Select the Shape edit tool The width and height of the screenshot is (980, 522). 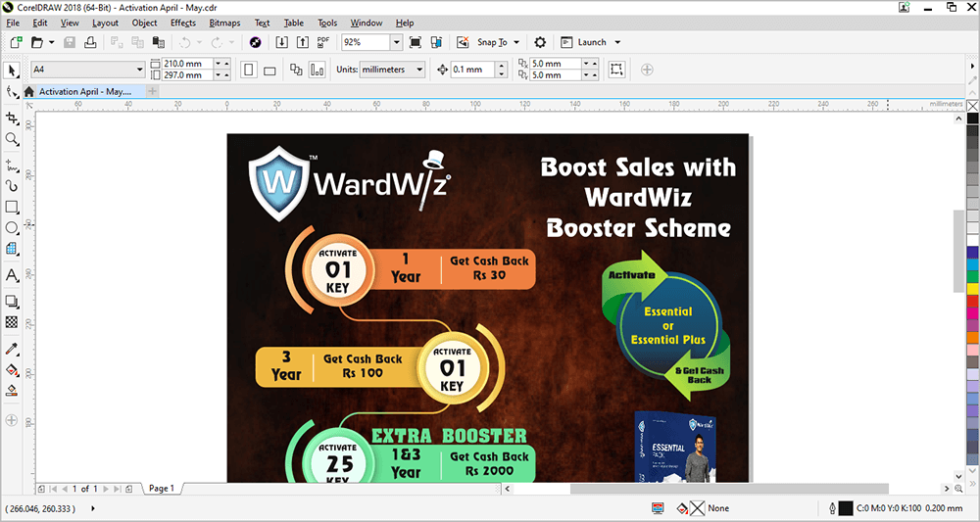[11, 92]
